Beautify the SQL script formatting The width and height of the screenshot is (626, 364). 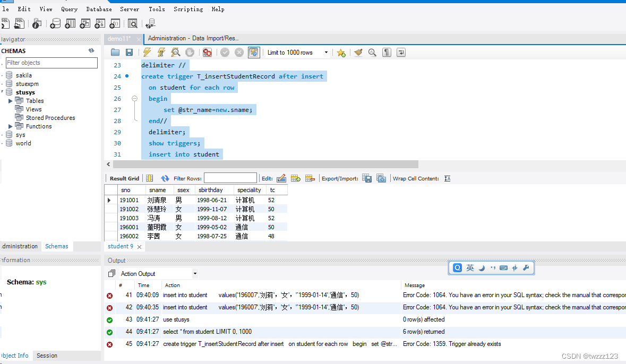pyautogui.click(x=357, y=52)
